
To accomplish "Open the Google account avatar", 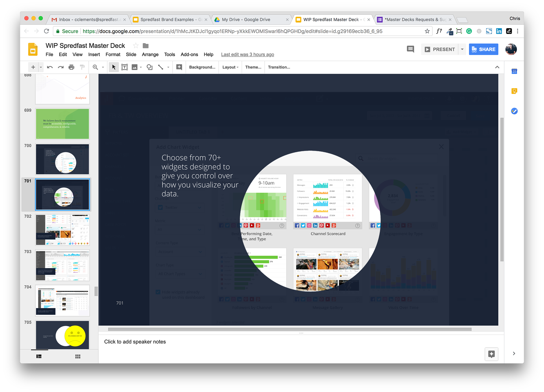I will point(511,49).
